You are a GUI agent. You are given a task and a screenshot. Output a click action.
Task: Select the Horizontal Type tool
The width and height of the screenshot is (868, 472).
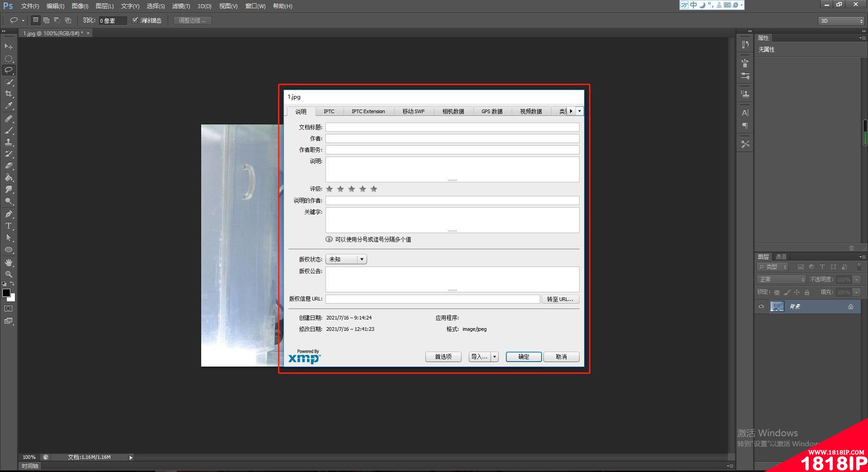[x=9, y=226]
